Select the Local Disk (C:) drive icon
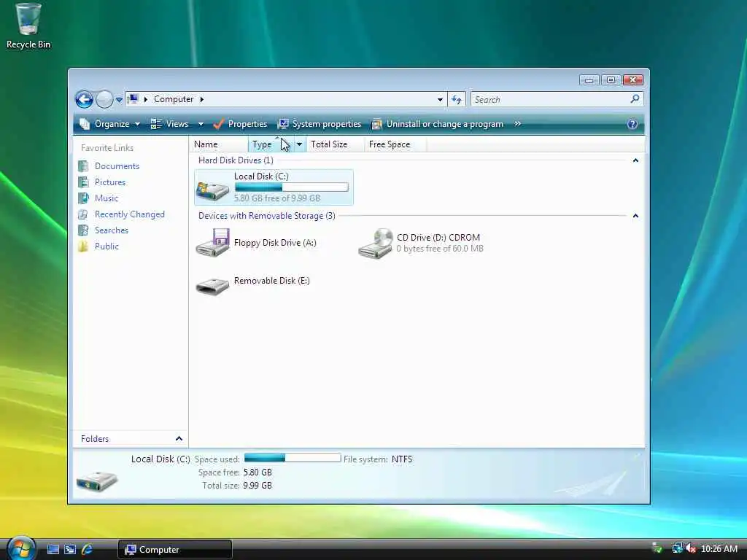Screen dimensions: 747x560 pos(212,190)
